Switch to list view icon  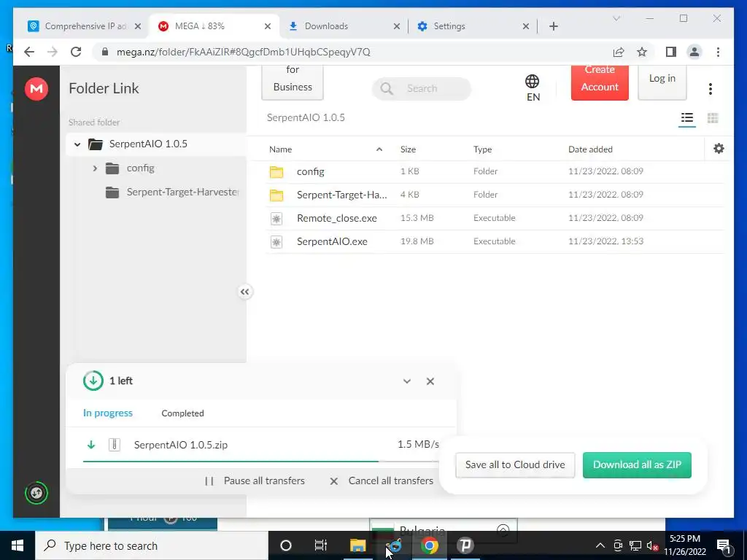(686, 117)
